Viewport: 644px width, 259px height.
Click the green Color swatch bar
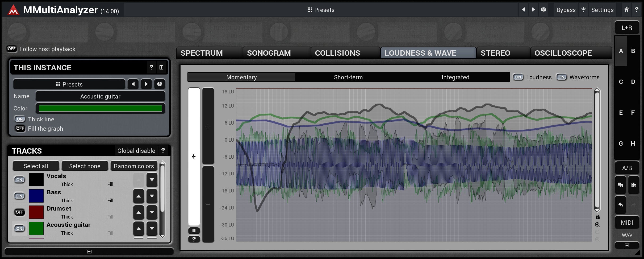point(100,108)
